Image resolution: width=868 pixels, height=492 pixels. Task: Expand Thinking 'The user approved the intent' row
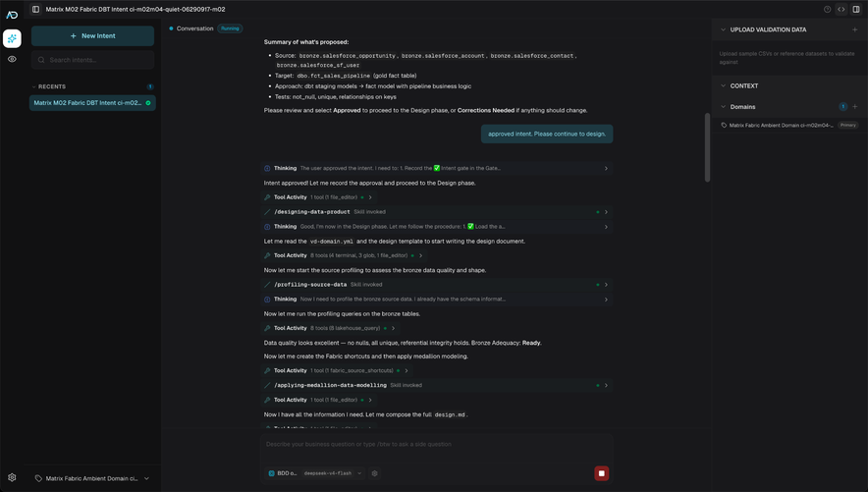[x=606, y=168]
